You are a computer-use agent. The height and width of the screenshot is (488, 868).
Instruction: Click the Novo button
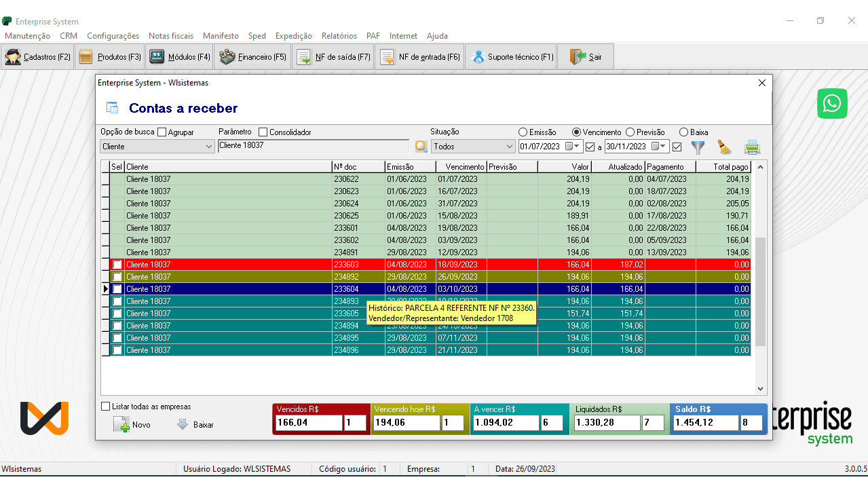132,425
